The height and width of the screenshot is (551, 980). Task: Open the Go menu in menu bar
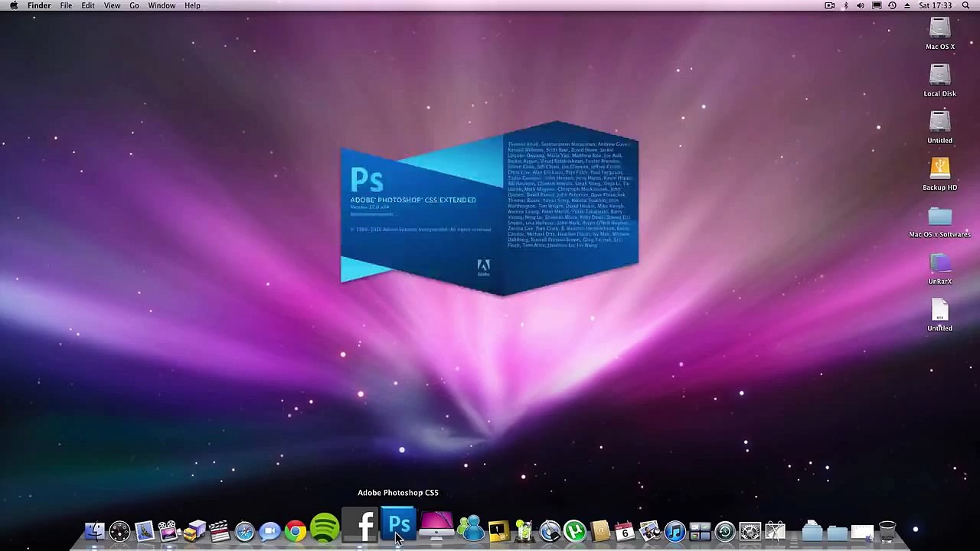tap(134, 6)
